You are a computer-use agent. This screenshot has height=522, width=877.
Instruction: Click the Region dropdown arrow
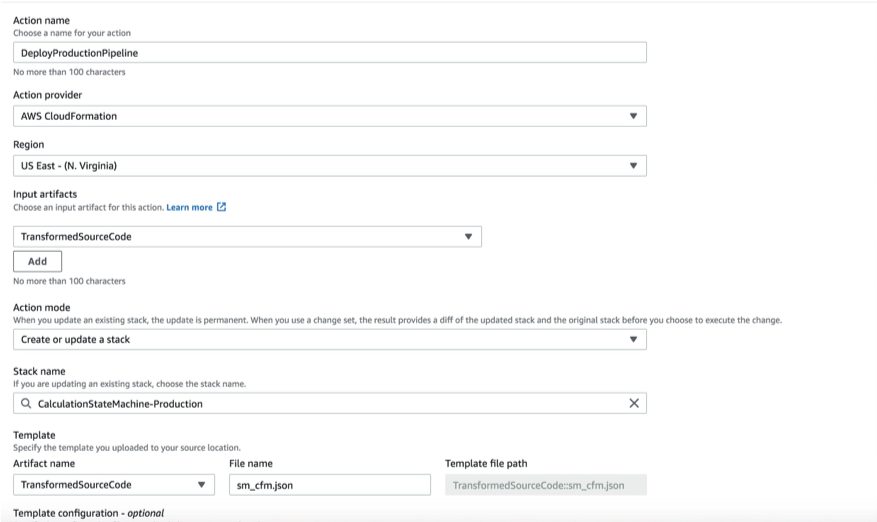[x=633, y=166]
